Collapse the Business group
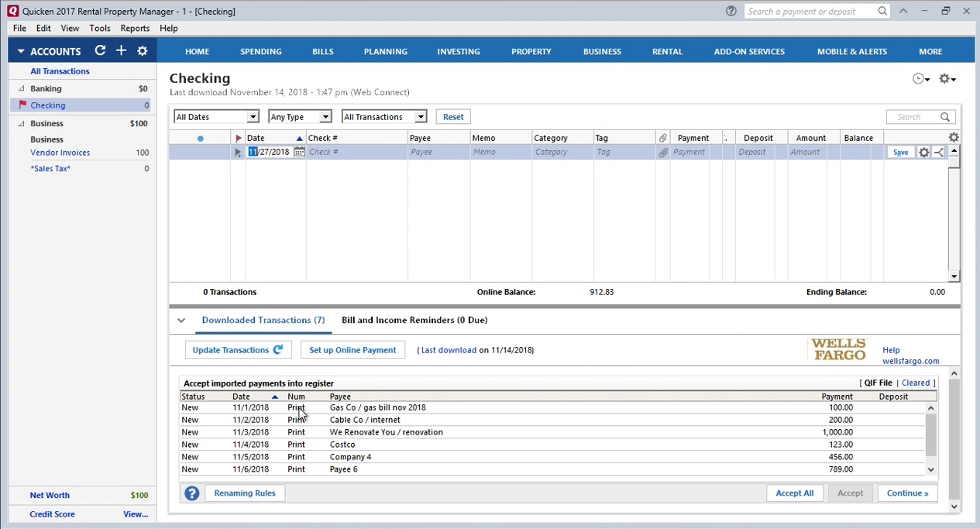Image resolution: width=980 pixels, height=529 pixels. [x=22, y=123]
